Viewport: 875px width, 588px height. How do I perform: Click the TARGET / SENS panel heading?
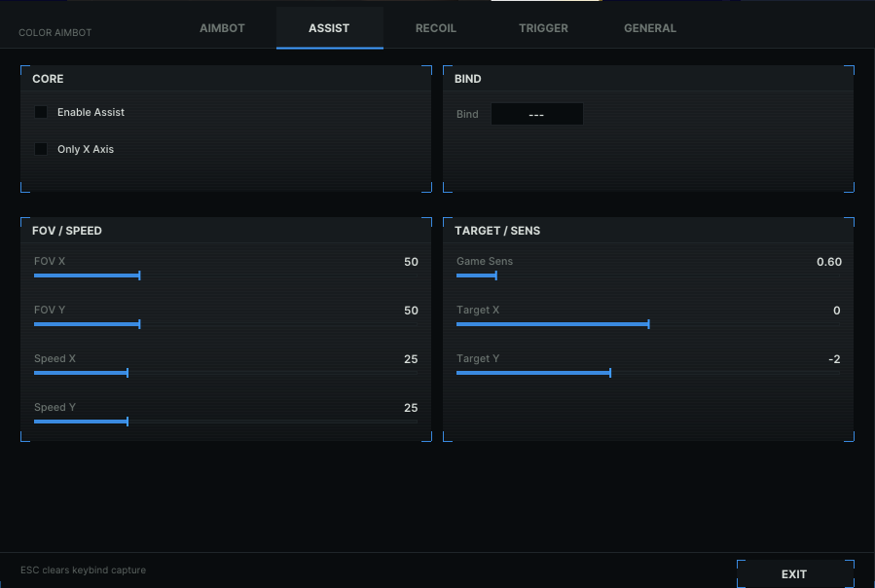497,231
